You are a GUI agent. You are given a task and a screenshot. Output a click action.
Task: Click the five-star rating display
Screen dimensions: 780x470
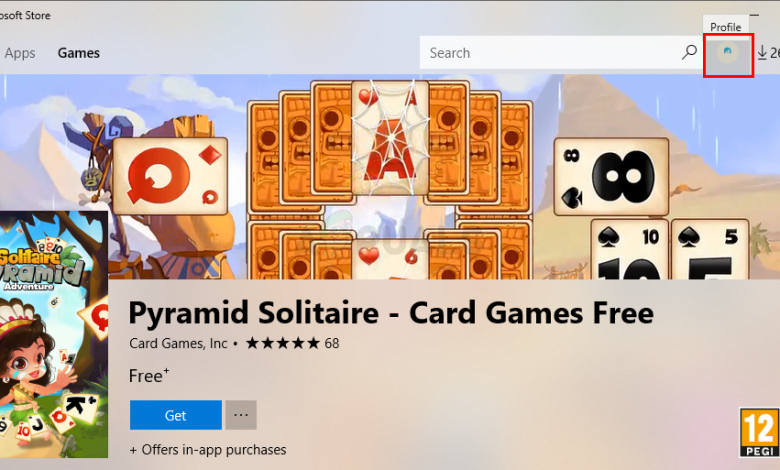[283, 343]
